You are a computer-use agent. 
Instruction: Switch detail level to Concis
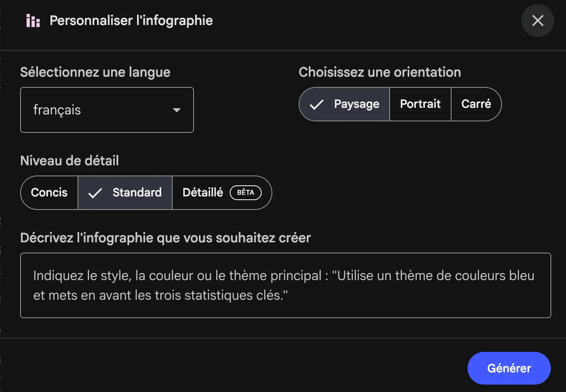pyautogui.click(x=49, y=193)
